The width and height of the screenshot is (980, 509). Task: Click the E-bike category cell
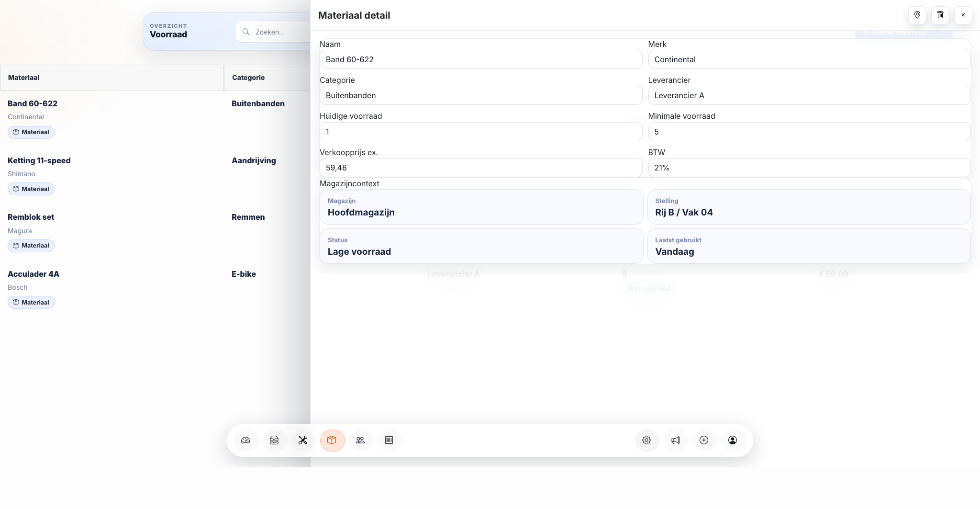click(244, 274)
